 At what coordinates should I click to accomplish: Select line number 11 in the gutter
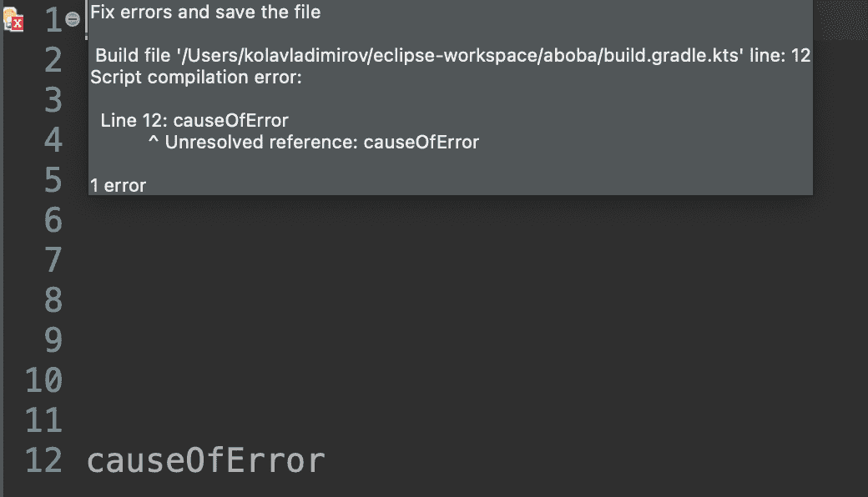[x=43, y=421]
